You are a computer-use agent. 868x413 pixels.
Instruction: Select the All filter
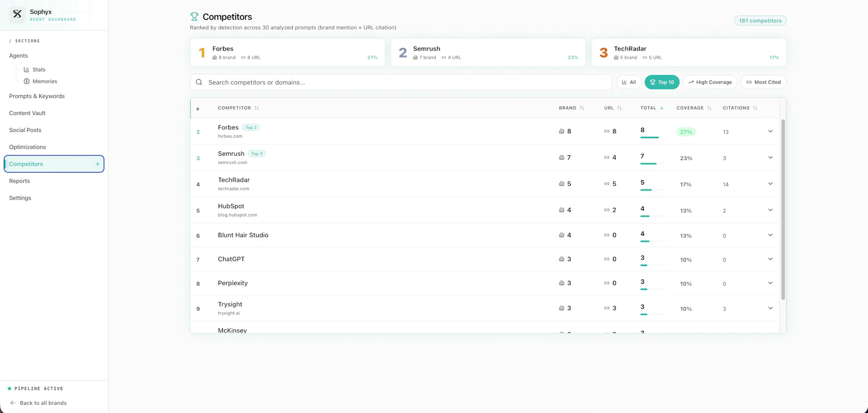click(x=629, y=82)
